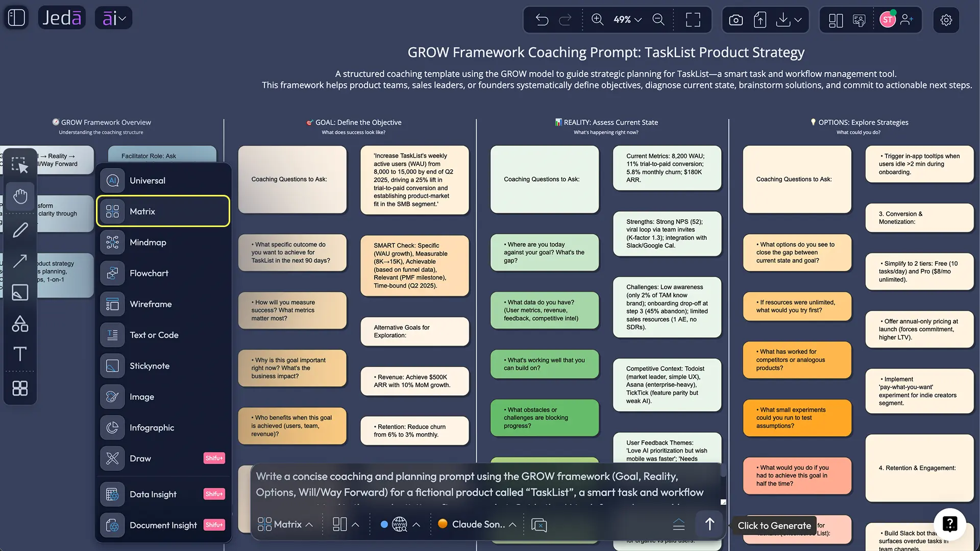Select the pencil draw tool
This screenshot has height=551, width=980.
tap(20, 230)
